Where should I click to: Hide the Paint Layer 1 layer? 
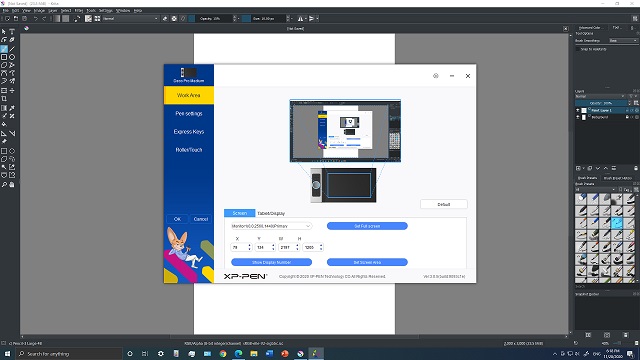click(578, 110)
